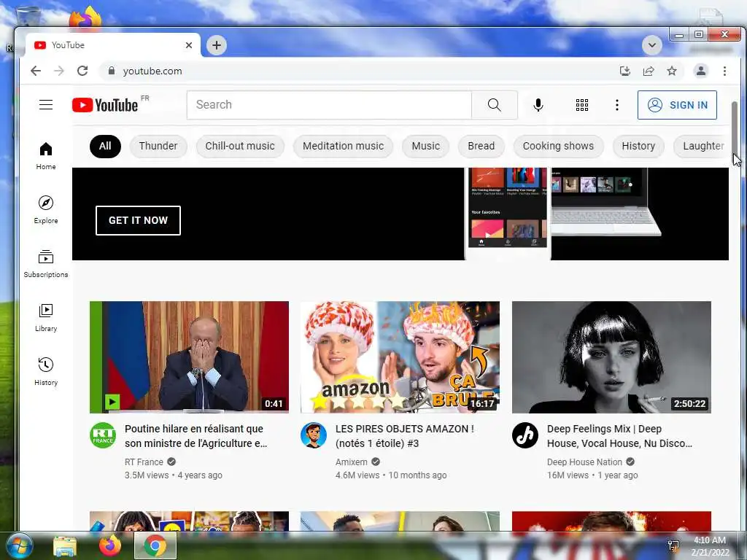The image size is (747, 560).
Task: Select the Meditation music chip
Action: tap(343, 146)
